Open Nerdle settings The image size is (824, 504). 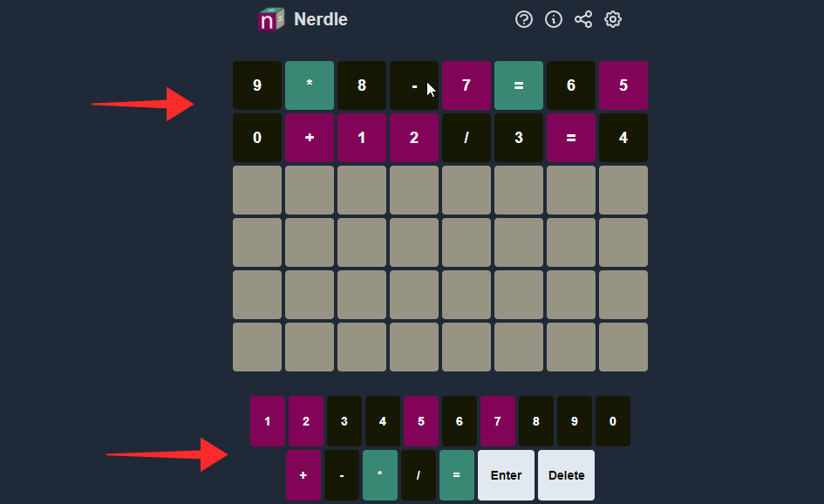point(612,18)
